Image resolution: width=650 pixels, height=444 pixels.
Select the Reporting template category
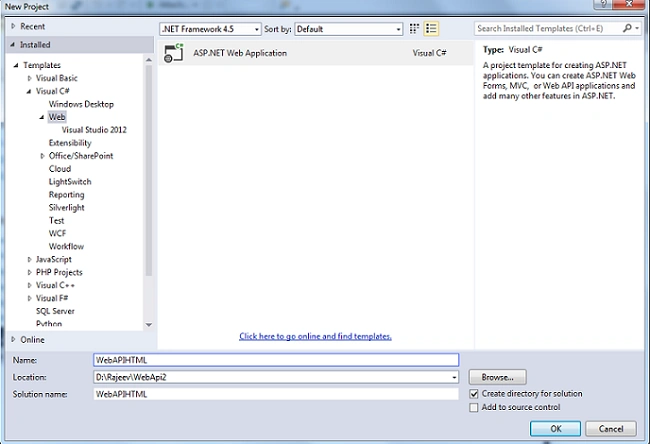pos(66,195)
